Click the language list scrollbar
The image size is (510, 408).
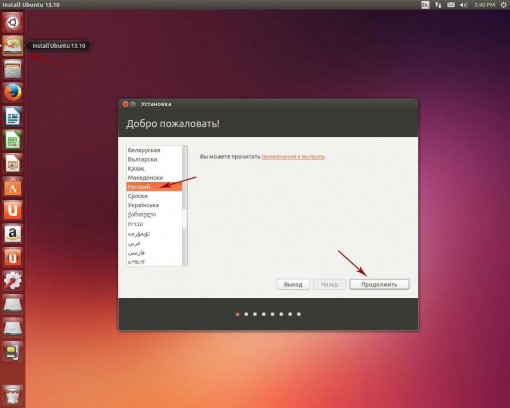[185, 206]
